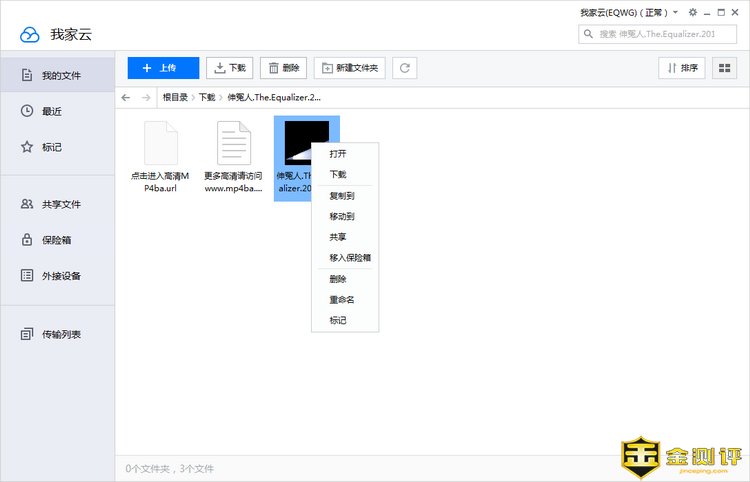This screenshot has width=750, height=482.
Task: Open the settings gear in the title bar
Action: tap(694, 12)
